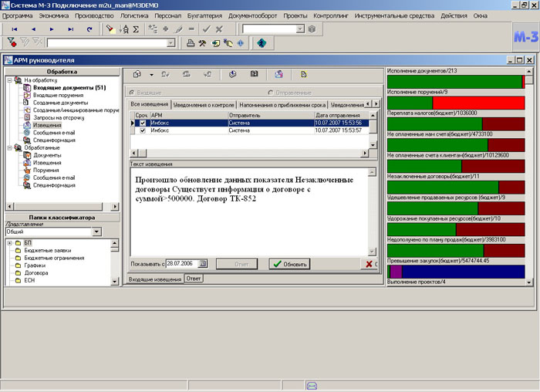Collapse the Обработанные tree node
Viewport: 540px width, 392px height.
[9, 148]
